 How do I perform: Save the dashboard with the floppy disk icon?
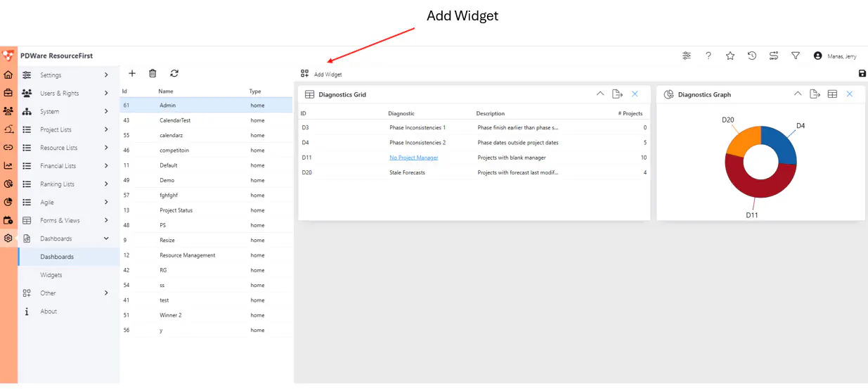(862, 73)
